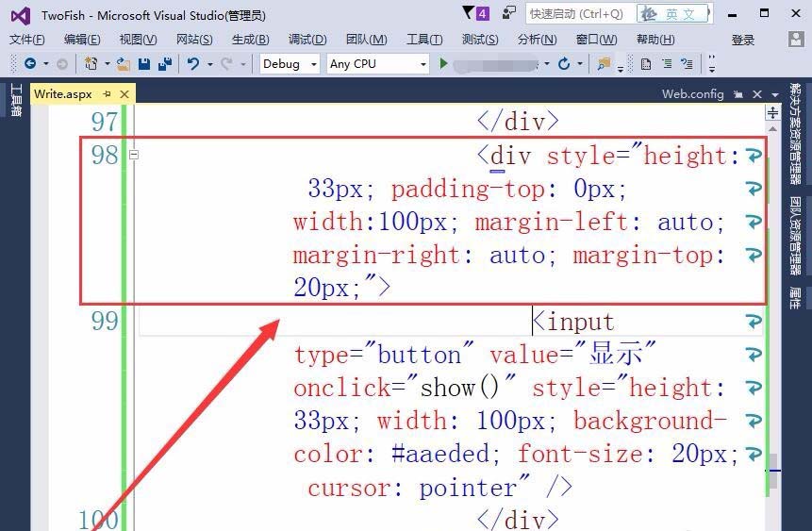Open the 窗口(W) menu
Screen dimensions: 812x531
pyautogui.click(x=596, y=40)
